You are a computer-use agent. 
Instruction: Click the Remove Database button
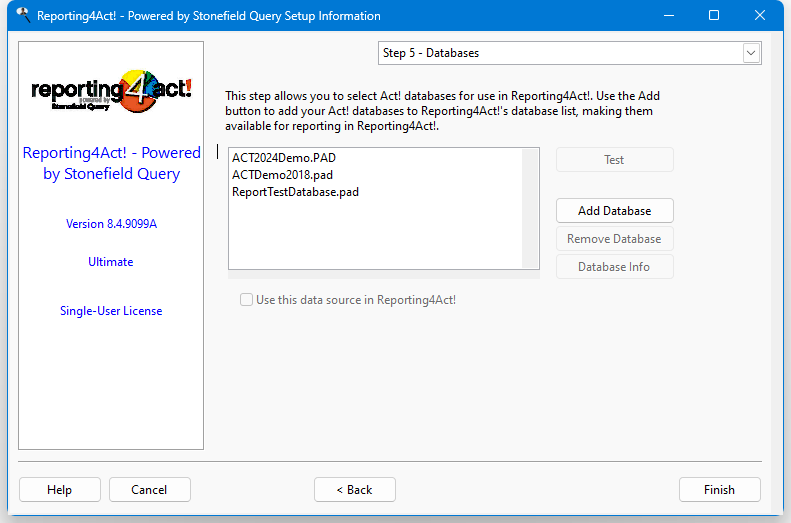pos(614,239)
